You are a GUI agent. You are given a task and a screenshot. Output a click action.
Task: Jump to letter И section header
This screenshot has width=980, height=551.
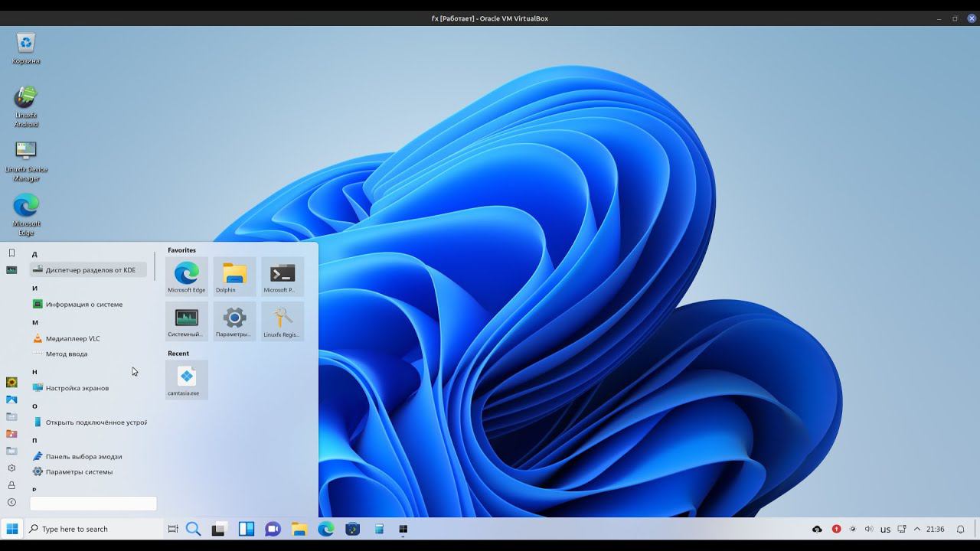point(34,289)
